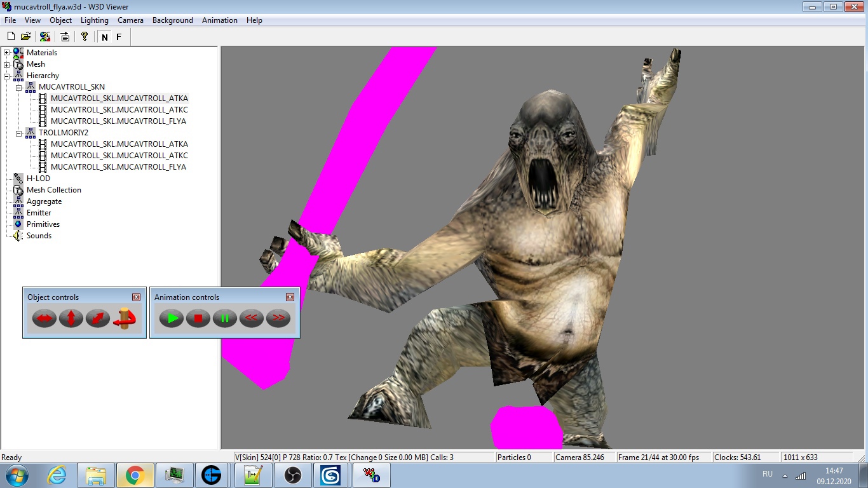Select the Emitter tree item
The image size is (868, 488).
tap(39, 213)
